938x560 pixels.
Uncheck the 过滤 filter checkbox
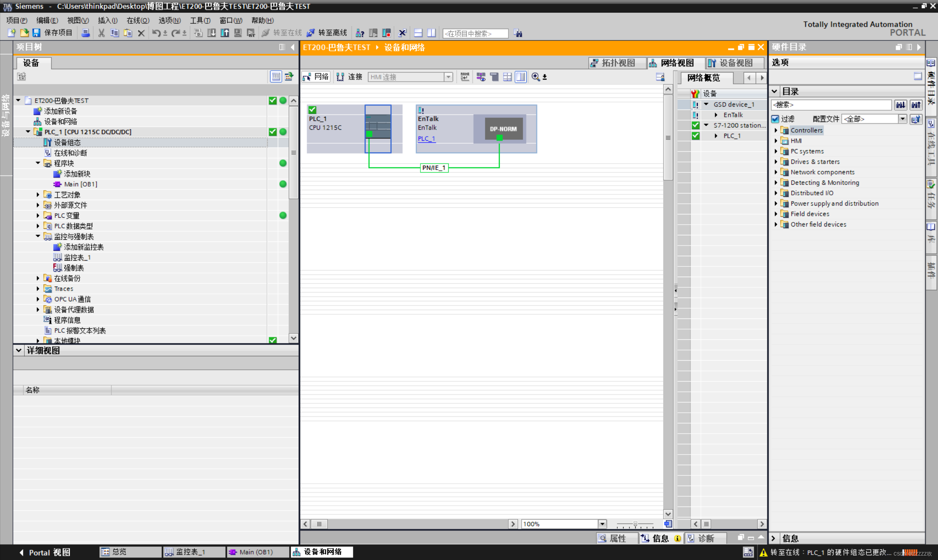[x=775, y=119]
